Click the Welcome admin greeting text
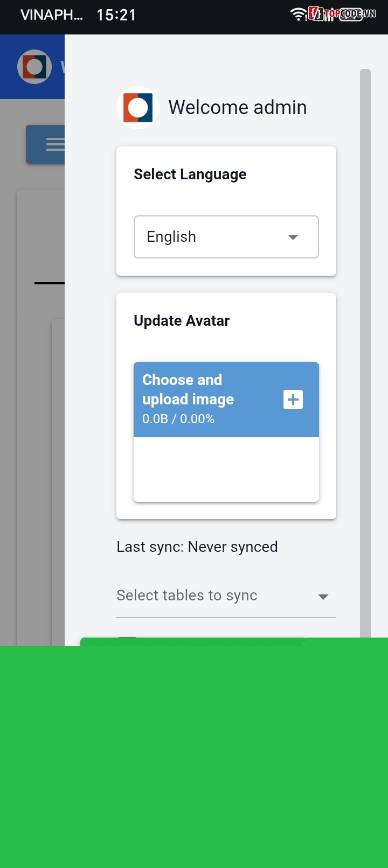 coord(237,108)
